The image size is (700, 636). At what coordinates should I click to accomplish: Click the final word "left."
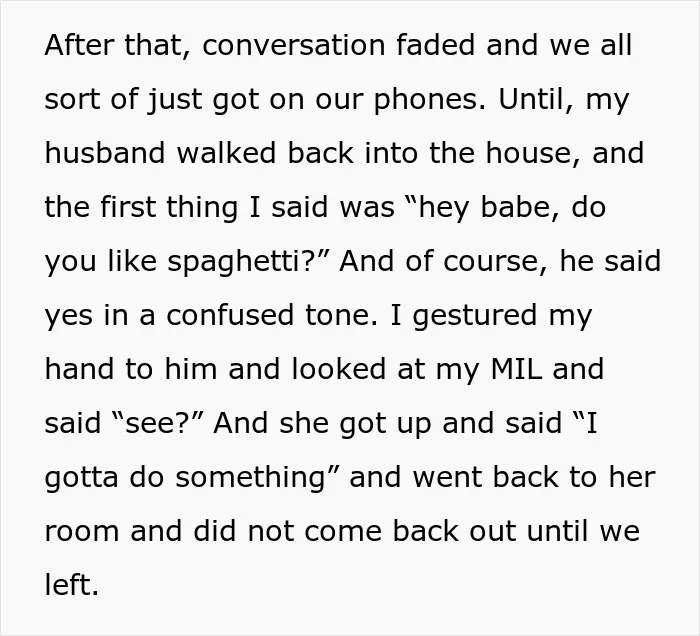click(71, 585)
